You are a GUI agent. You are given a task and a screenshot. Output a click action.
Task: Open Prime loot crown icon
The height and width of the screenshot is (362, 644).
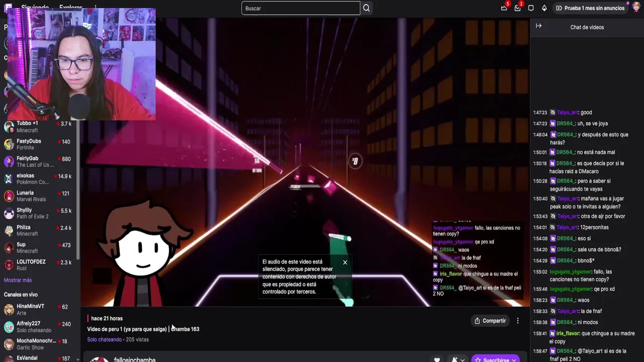[x=504, y=8]
